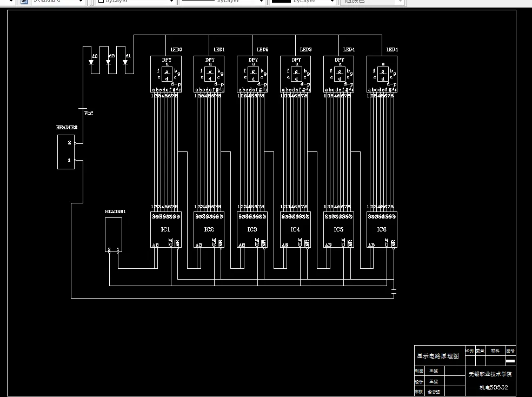
Task: Click pin 1 of HEADER2
Action: (x=69, y=160)
